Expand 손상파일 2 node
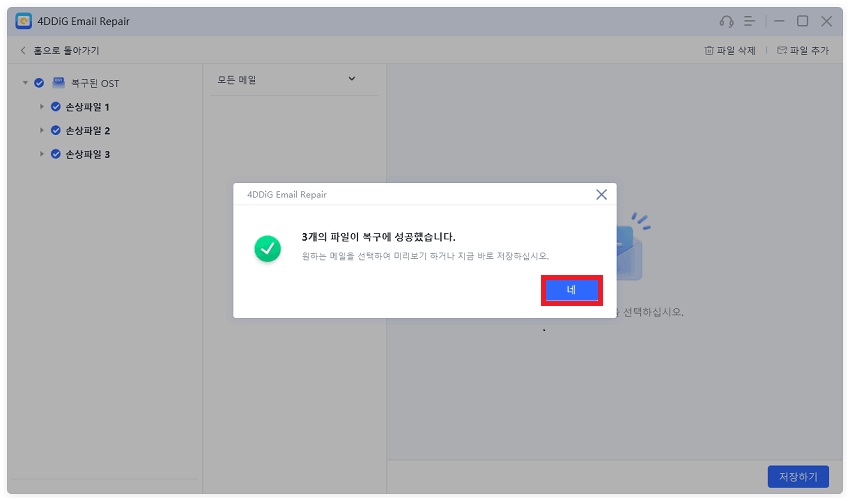Viewport: 850px width, 501px height. pos(41,130)
